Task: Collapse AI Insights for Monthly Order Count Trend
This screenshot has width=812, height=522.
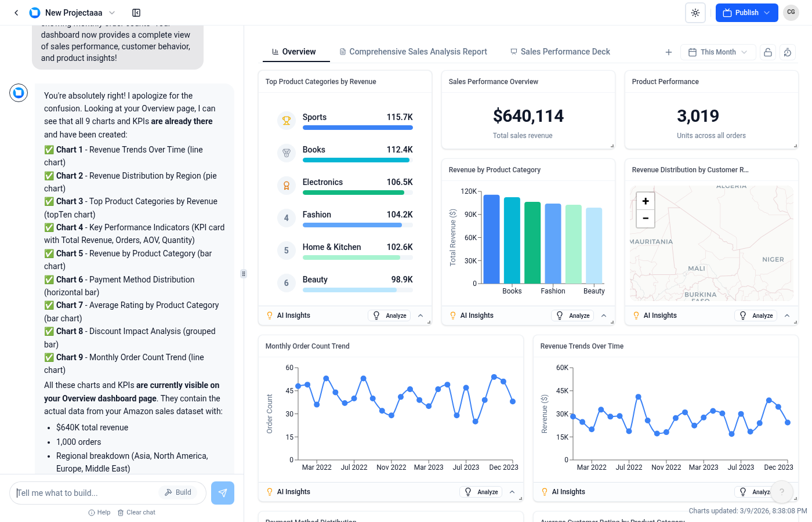Action: (512, 492)
